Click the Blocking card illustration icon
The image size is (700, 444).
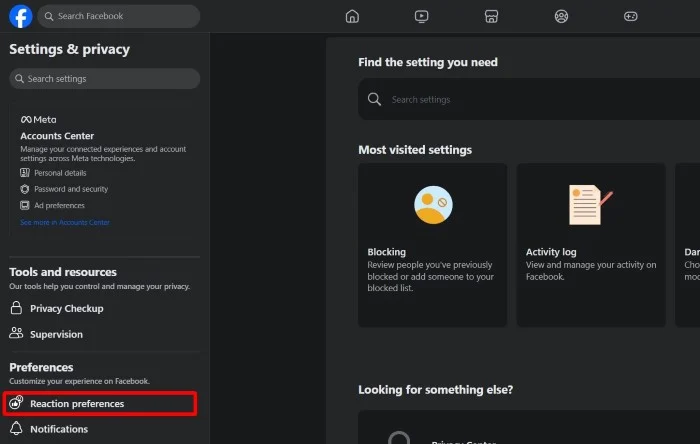[433, 205]
